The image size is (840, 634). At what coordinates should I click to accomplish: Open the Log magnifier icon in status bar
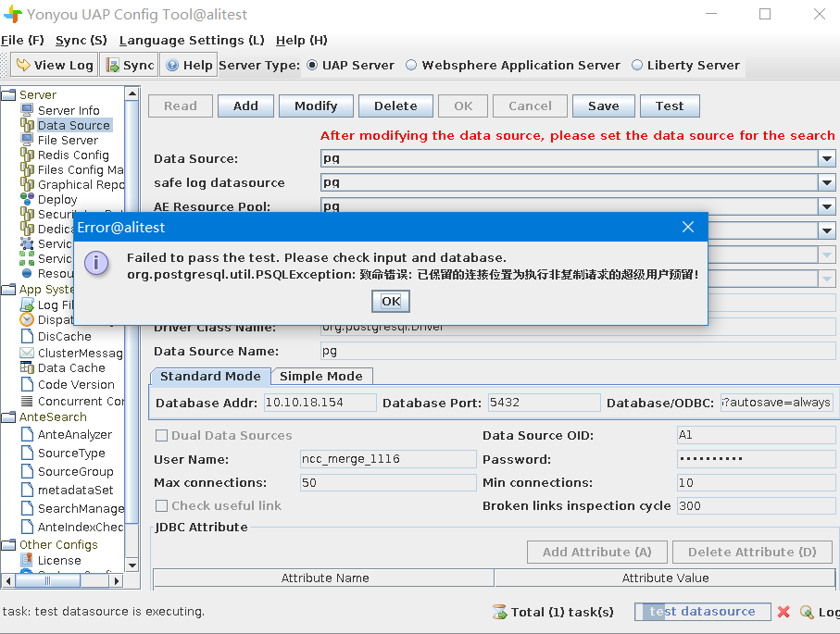pyautogui.click(x=807, y=612)
